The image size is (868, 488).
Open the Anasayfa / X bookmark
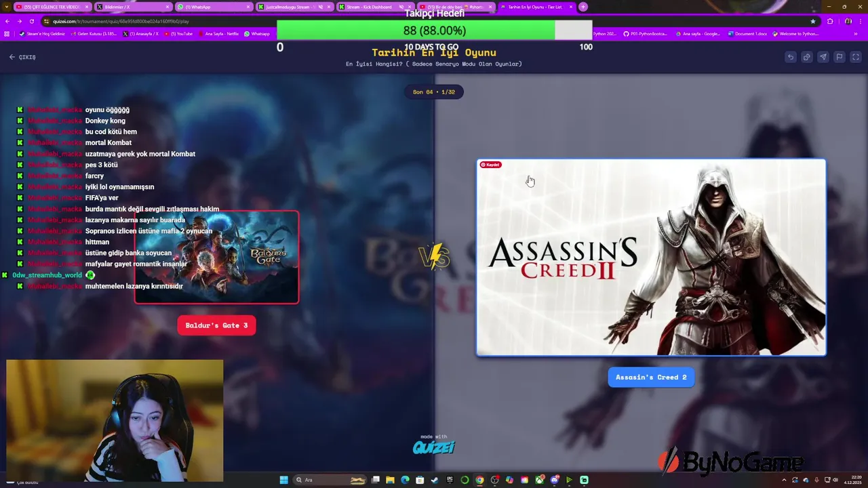point(141,34)
